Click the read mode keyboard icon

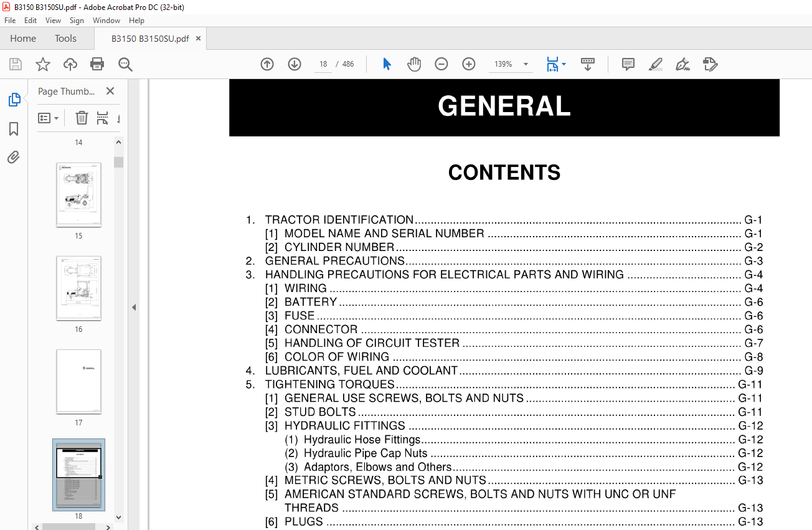[x=588, y=64]
